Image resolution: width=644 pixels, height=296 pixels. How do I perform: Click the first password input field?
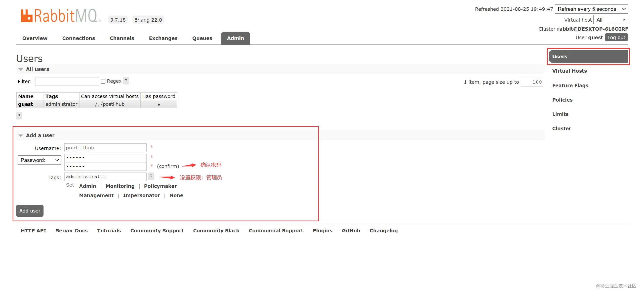click(x=105, y=158)
